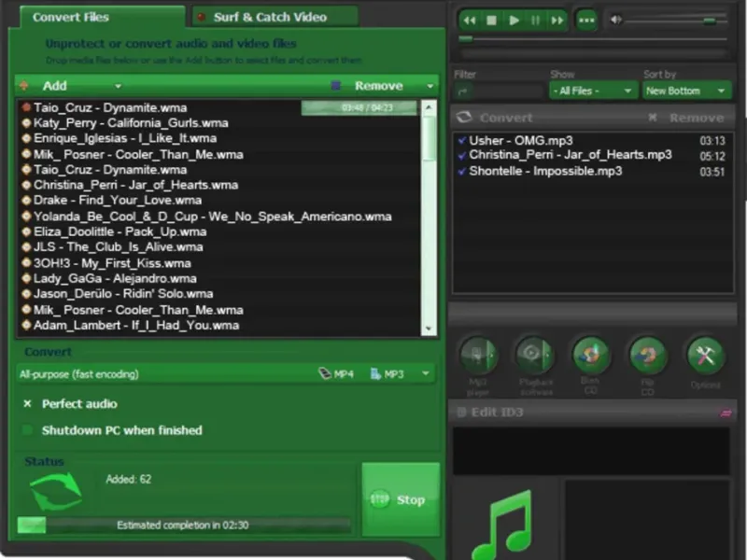
Task: Click the play button in player
Action: click(x=514, y=21)
